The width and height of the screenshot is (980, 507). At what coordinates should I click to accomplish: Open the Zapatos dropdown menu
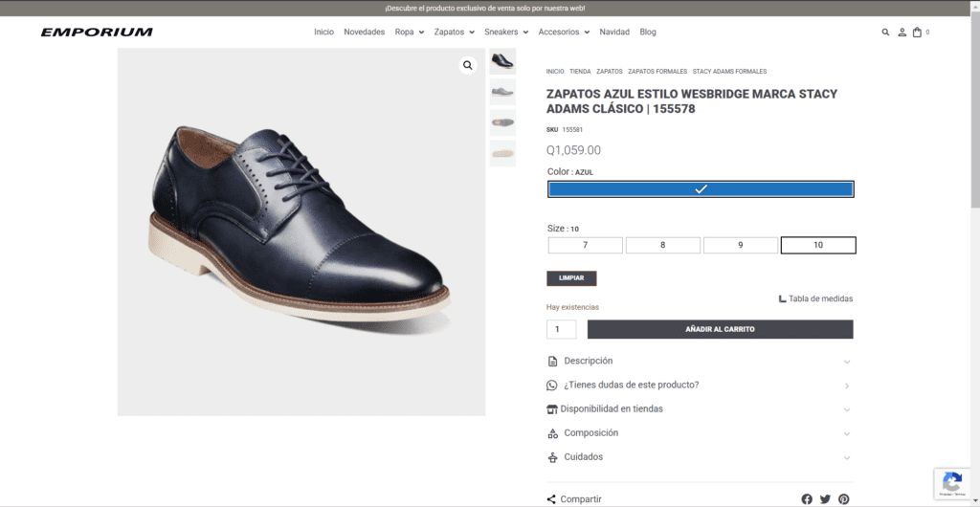pyautogui.click(x=455, y=32)
